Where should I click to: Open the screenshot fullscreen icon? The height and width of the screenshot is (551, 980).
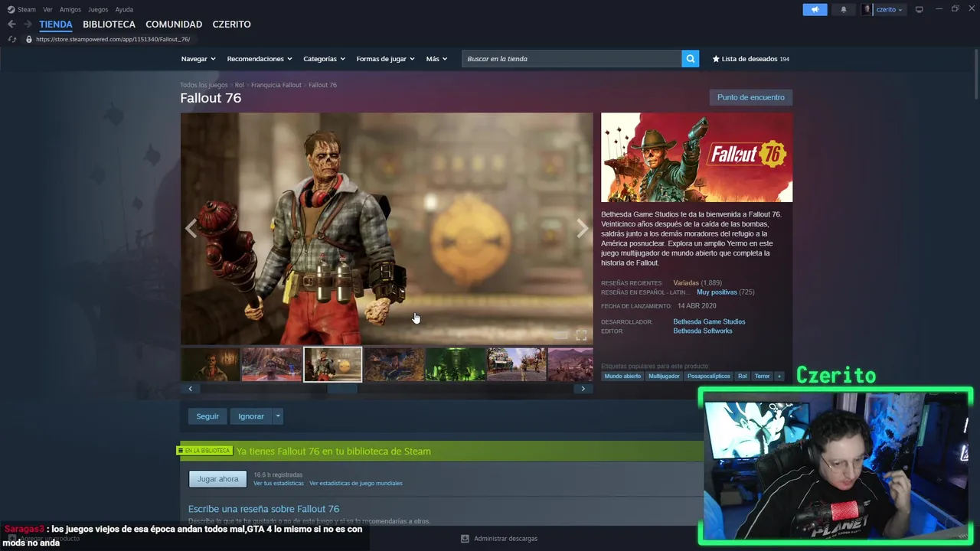[x=581, y=335]
